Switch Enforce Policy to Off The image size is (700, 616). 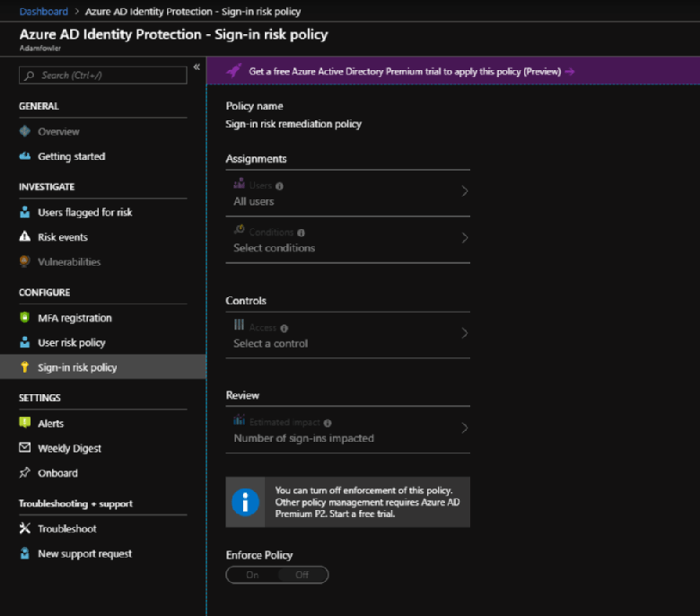(302, 575)
